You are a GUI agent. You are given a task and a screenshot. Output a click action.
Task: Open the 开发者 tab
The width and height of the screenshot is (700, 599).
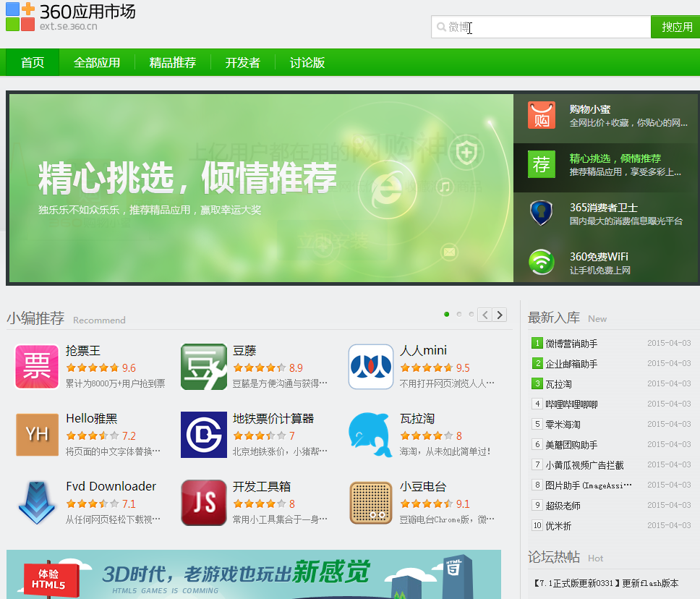243,62
